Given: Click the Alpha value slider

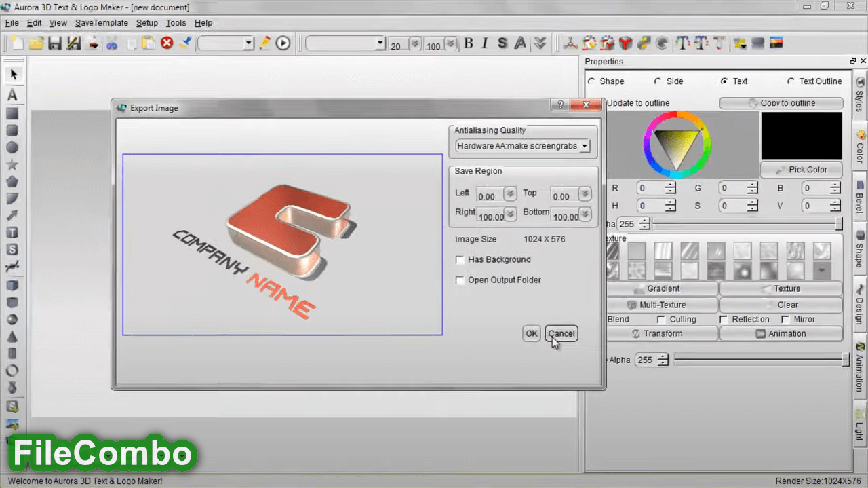Looking at the screenshot, I should pos(759,360).
